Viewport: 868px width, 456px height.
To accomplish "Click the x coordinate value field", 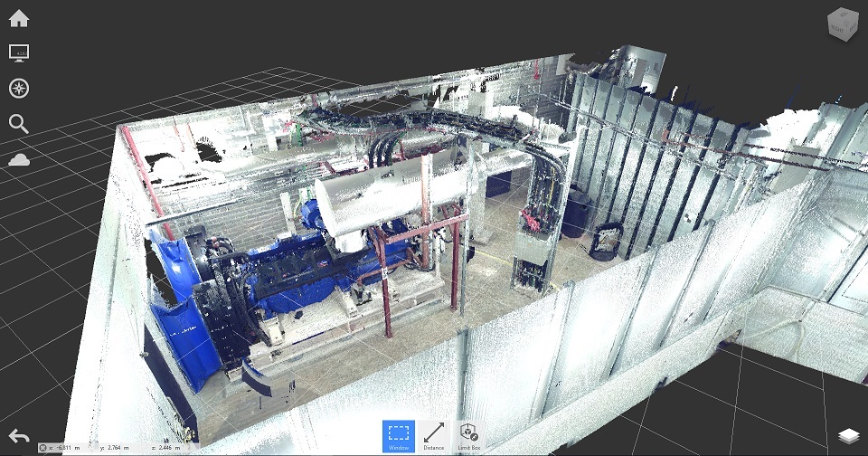I will [x=66, y=448].
